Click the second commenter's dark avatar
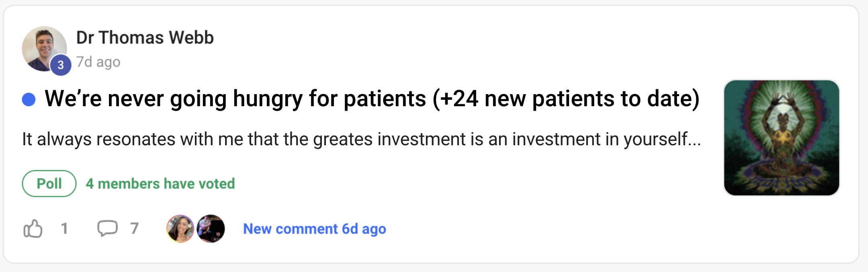 211,229
